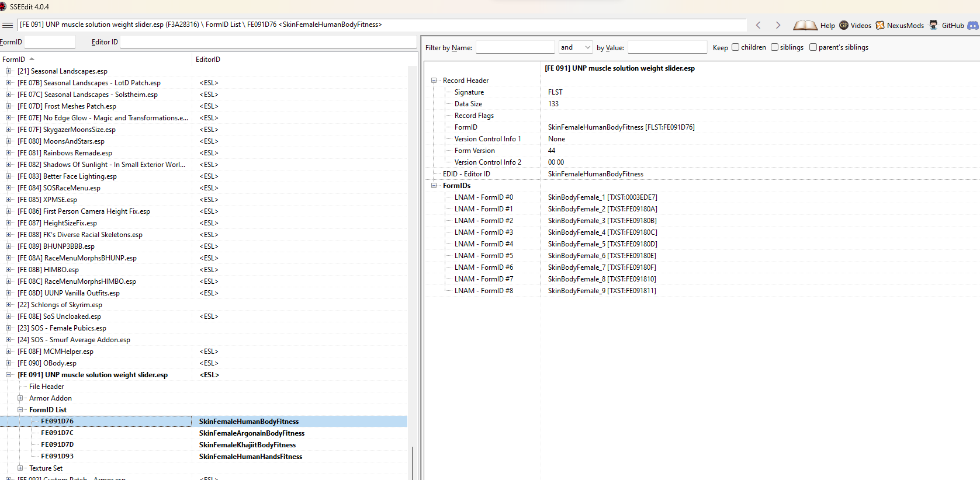
Task: Navigate back with the left arrow
Action: pos(759,25)
